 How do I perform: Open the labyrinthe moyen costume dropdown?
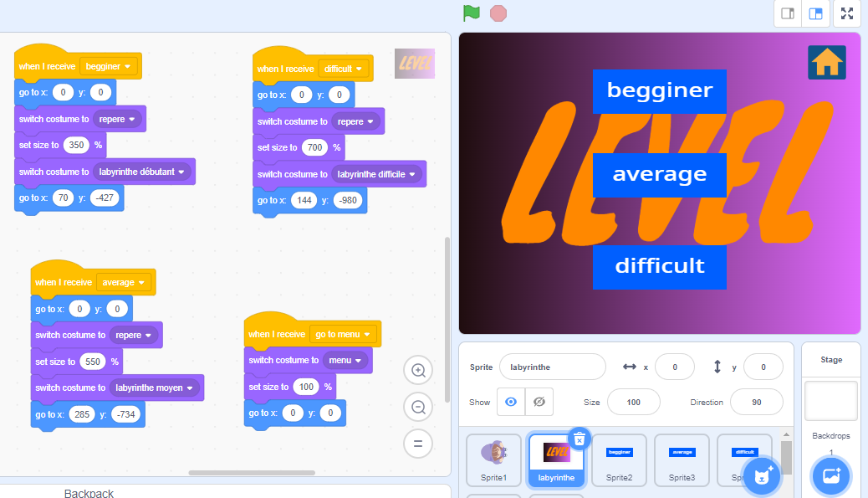point(155,388)
